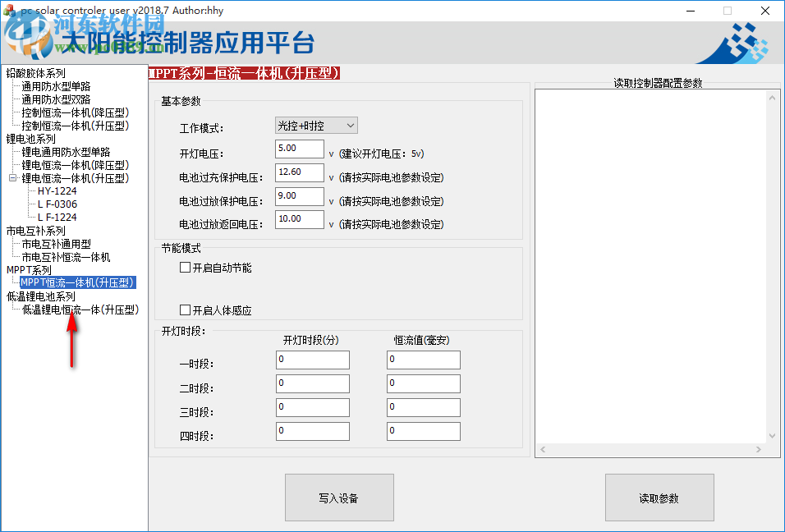
Task: Click the 市电互补系列 category
Action: click(35, 231)
